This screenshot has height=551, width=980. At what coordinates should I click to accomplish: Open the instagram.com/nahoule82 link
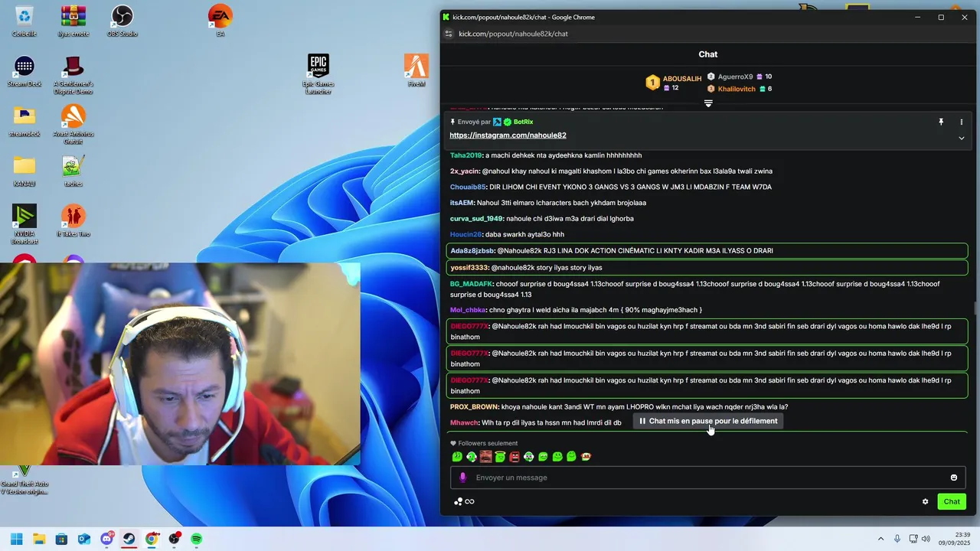coord(508,135)
